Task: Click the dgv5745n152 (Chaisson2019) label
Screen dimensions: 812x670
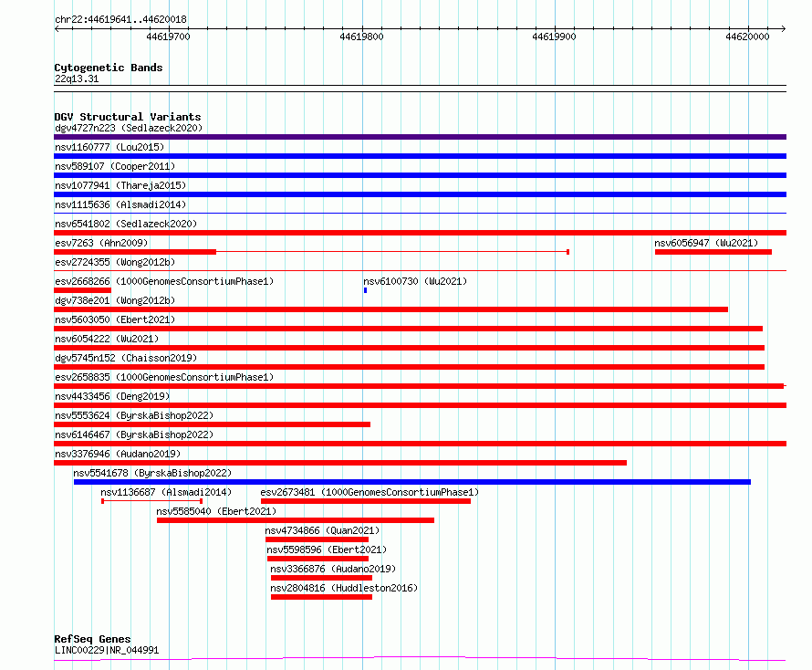Action: coord(126,358)
